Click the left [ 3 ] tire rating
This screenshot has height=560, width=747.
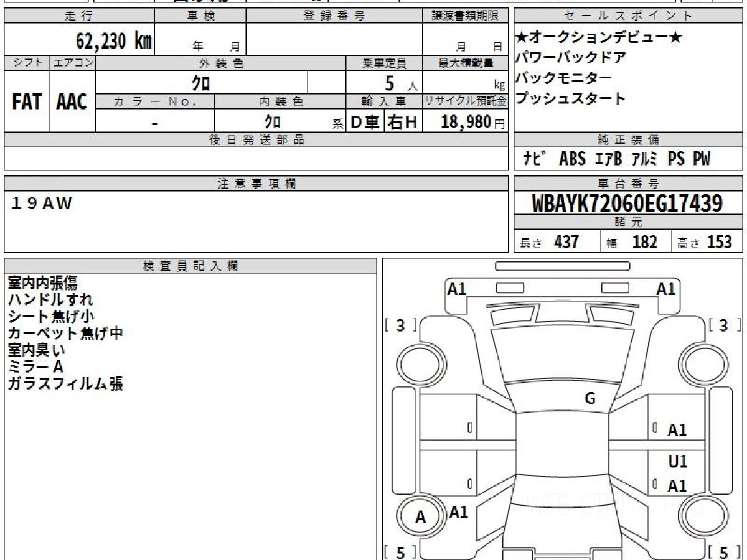point(401,325)
